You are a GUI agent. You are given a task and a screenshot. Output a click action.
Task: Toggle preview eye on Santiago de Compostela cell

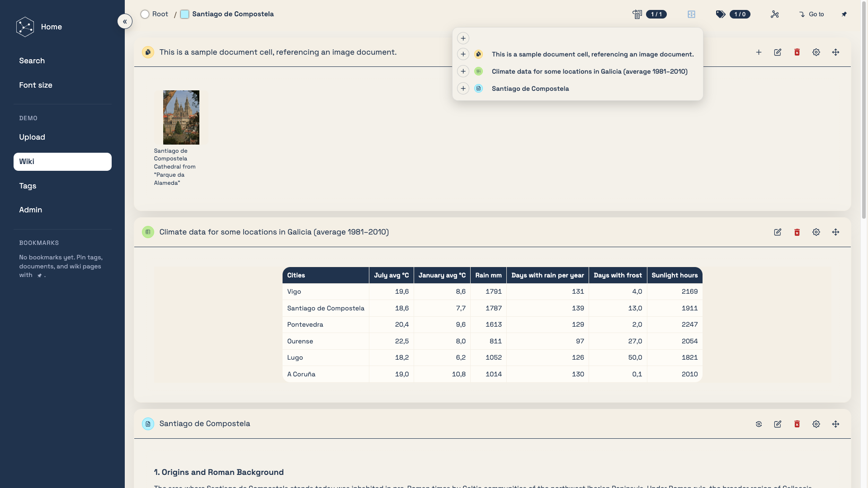[759, 424]
